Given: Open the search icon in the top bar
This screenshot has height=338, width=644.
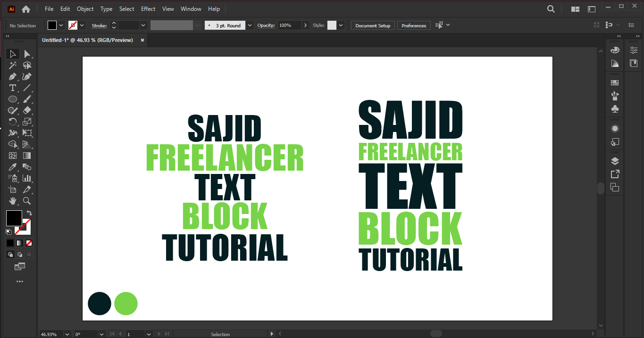Looking at the screenshot, I should click(x=551, y=9).
